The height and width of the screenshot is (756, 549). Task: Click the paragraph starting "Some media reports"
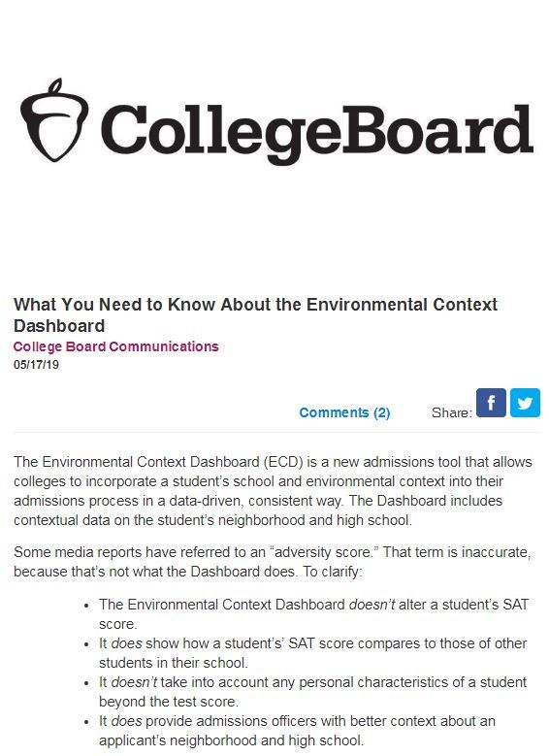(272, 562)
